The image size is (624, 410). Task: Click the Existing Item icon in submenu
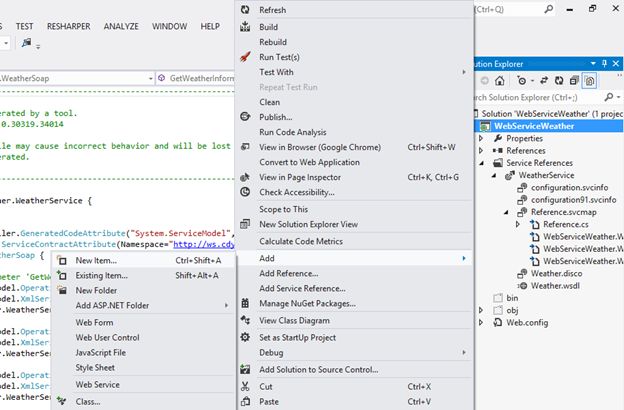coord(62,275)
